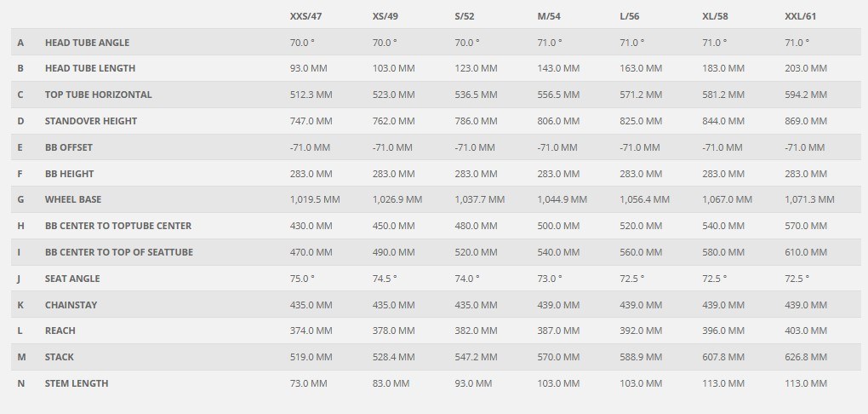Click the 512.3 MM top tube value

(x=311, y=95)
